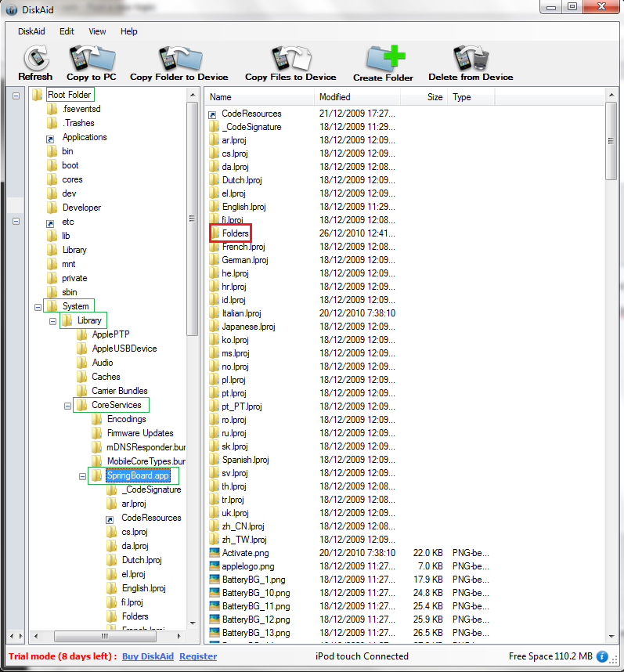Click the info icon in status bar
The height and width of the screenshot is (672, 624).
coord(602,656)
